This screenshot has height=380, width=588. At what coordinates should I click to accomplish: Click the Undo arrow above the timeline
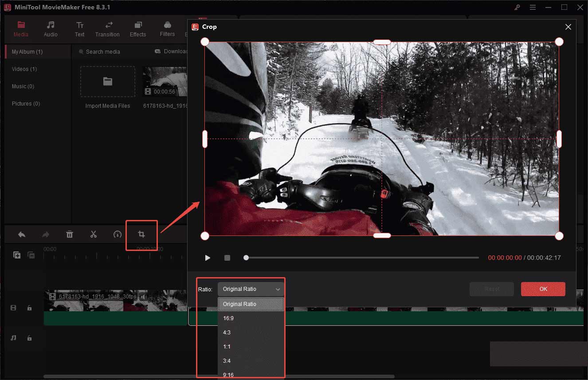tap(21, 234)
